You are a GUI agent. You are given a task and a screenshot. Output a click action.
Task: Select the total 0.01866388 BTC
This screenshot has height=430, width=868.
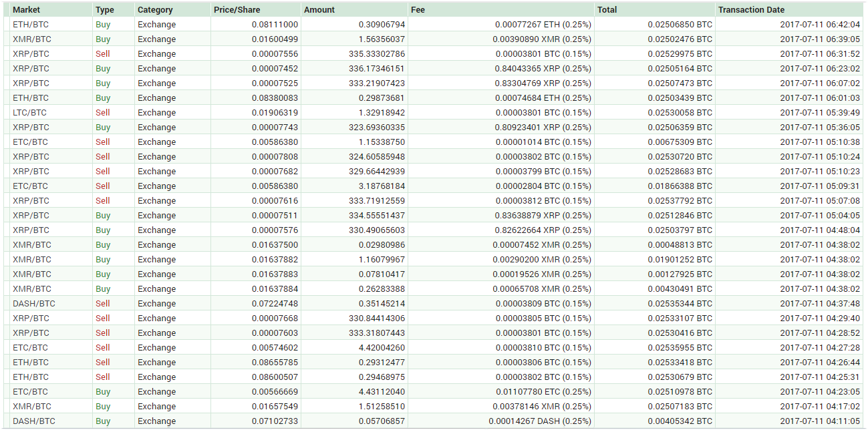tap(680, 186)
